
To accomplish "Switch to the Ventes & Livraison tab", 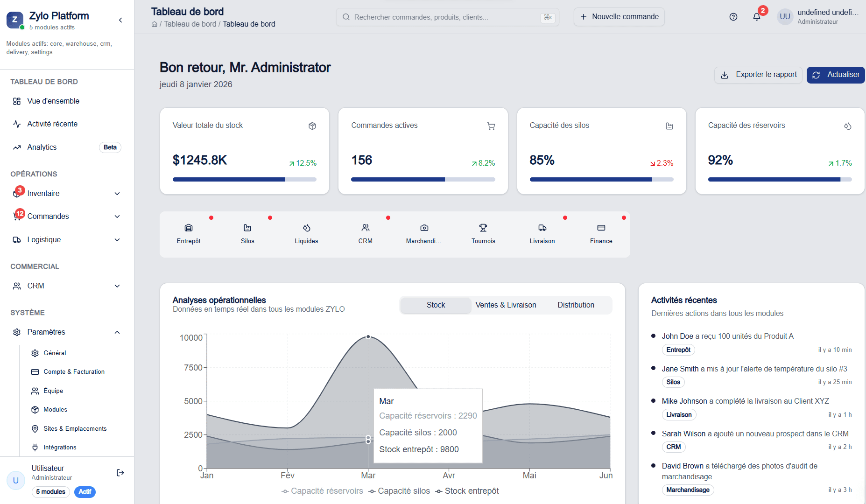I will tap(506, 305).
